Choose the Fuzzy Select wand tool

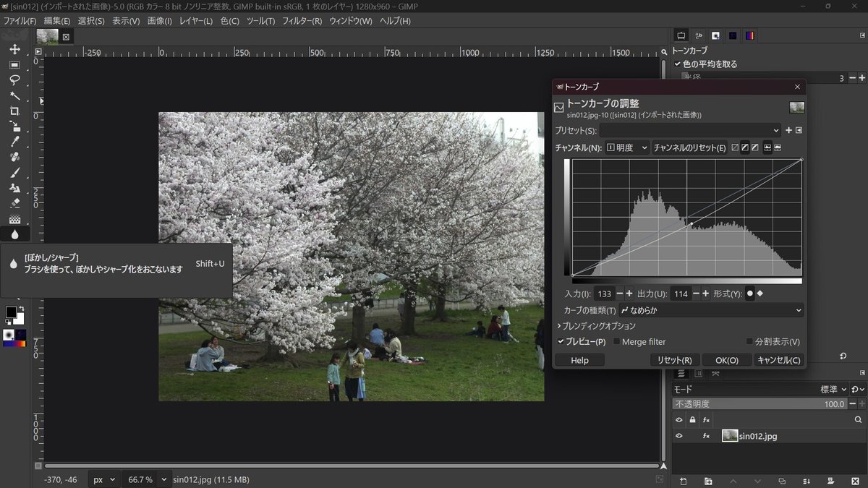pyautogui.click(x=15, y=94)
